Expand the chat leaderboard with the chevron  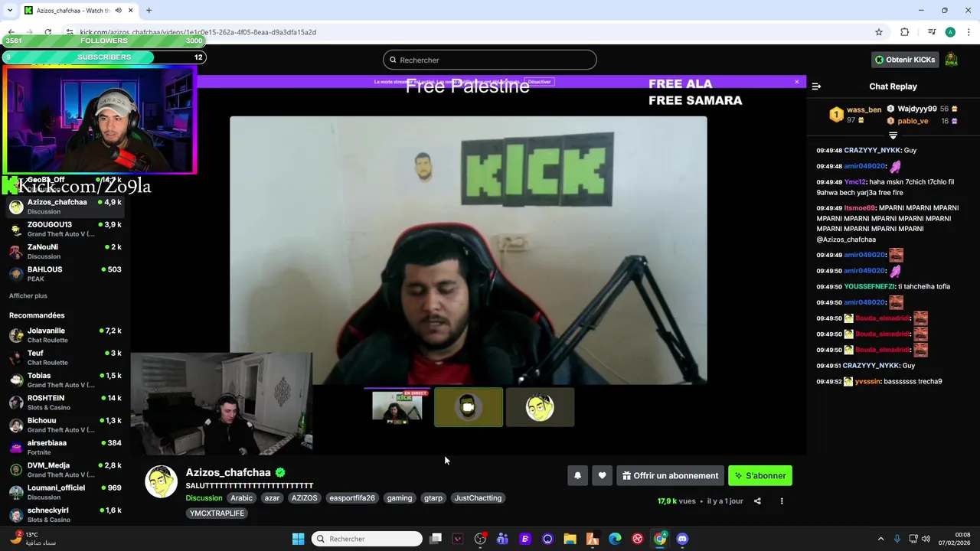(x=893, y=135)
